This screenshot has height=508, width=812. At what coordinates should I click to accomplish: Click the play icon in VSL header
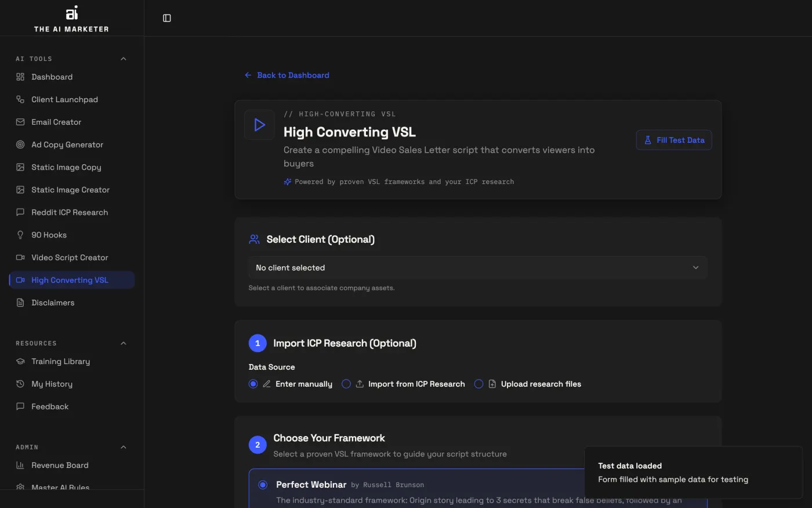pos(259,125)
